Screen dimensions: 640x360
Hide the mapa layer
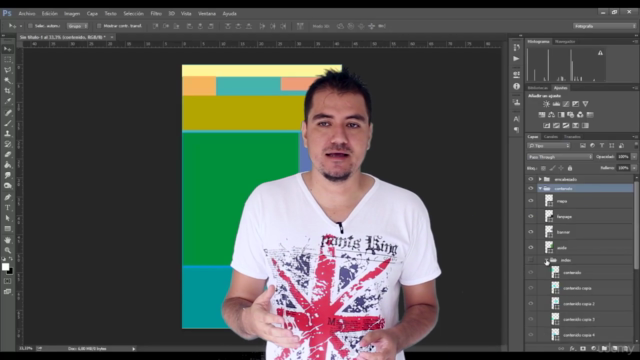click(531, 201)
